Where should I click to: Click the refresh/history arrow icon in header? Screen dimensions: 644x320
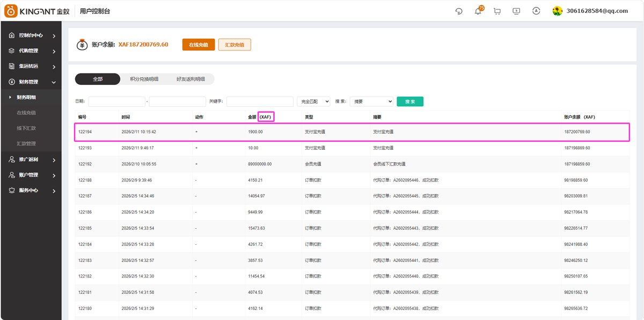tap(459, 11)
